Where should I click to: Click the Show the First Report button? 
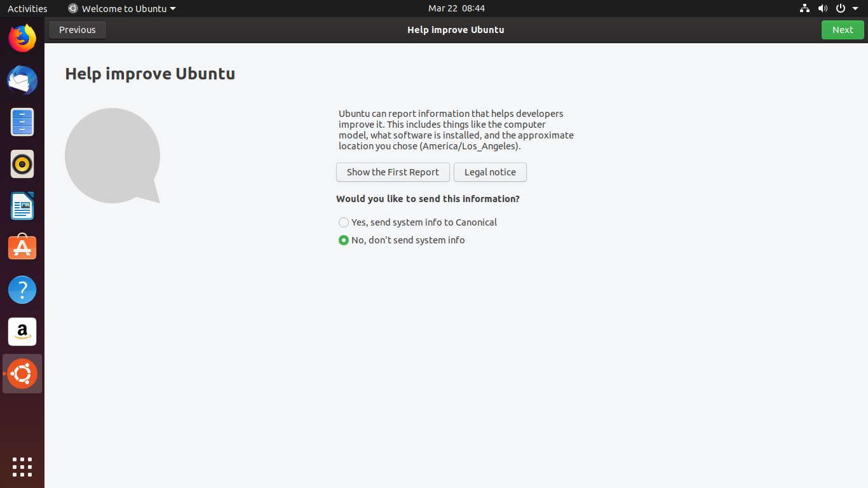[393, 172]
